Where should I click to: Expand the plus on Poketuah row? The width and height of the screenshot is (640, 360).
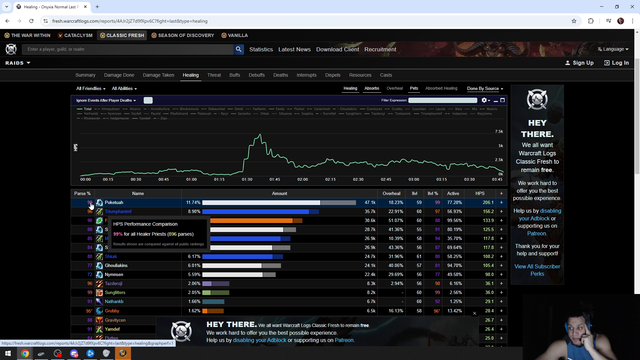[501, 202]
